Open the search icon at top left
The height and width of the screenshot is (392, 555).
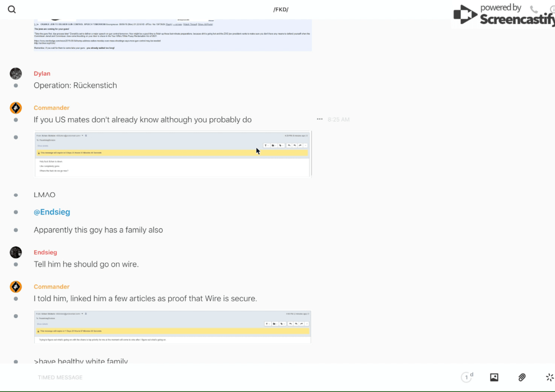(12, 10)
